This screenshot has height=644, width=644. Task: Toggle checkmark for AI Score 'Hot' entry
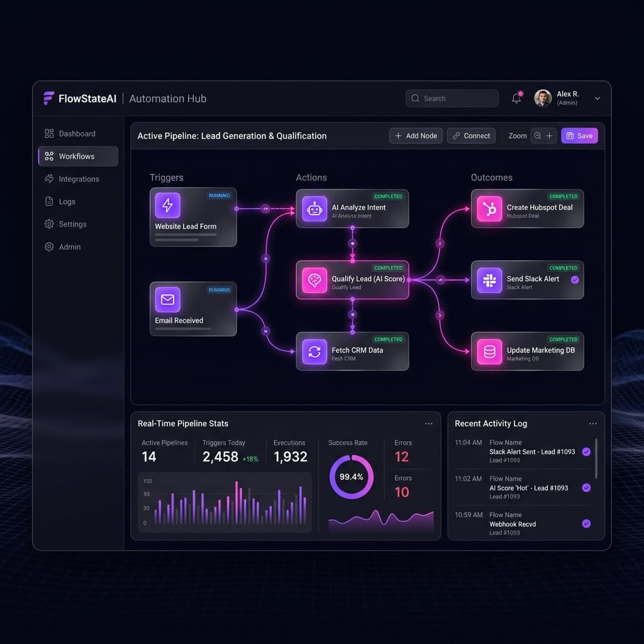pos(587,487)
